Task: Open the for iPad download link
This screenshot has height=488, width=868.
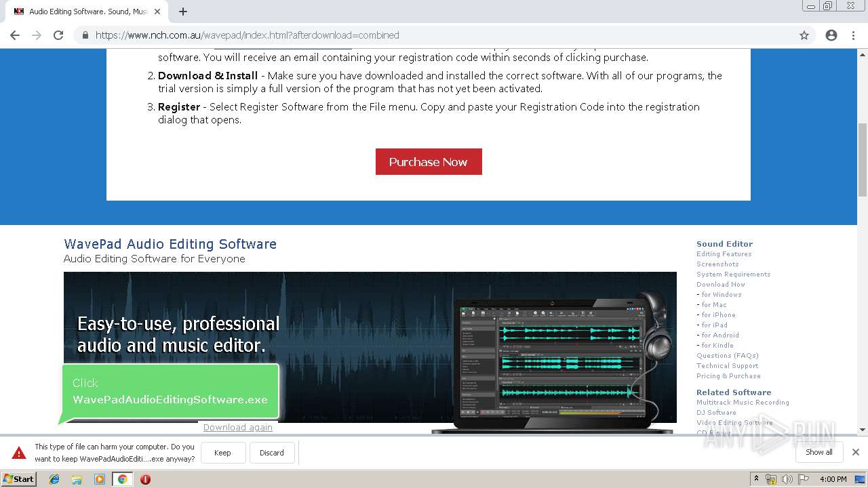Action: point(713,325)
